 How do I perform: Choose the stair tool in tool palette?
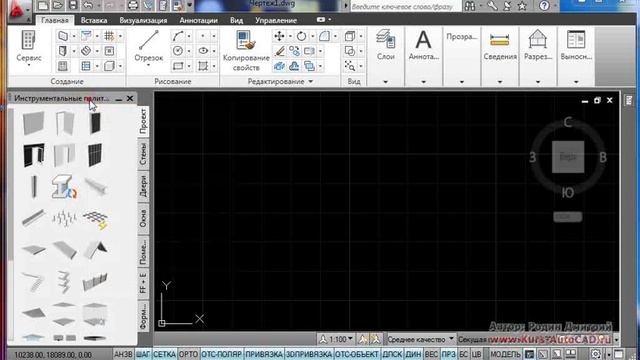coord(33,281)
